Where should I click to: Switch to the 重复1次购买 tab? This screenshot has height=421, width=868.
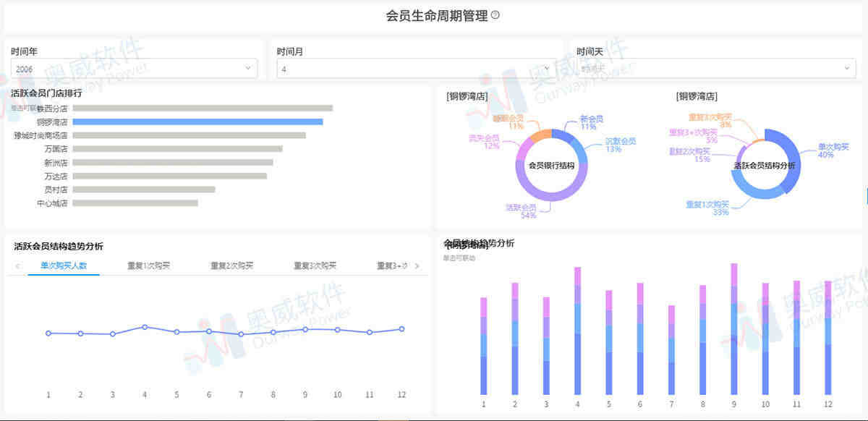point(148,266)
